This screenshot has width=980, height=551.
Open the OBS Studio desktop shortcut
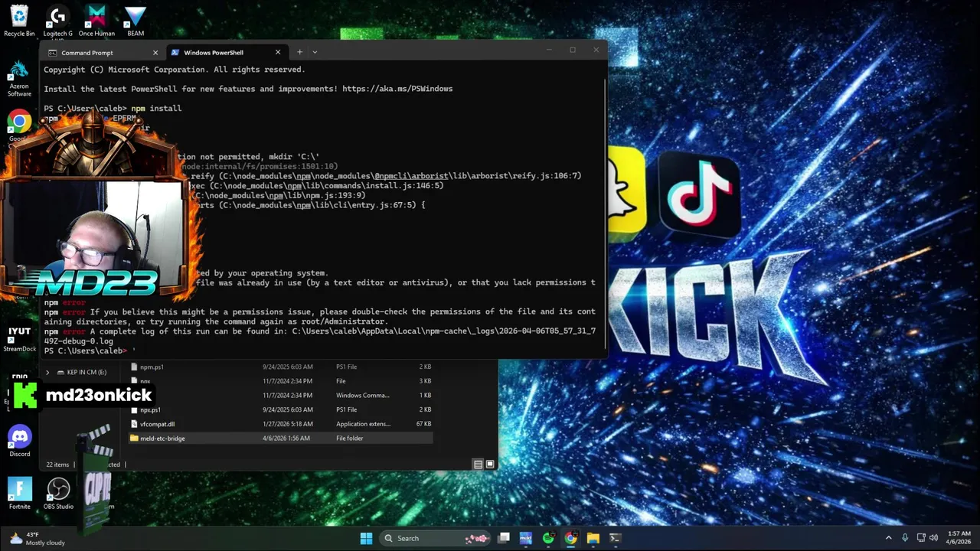(58, 494)
